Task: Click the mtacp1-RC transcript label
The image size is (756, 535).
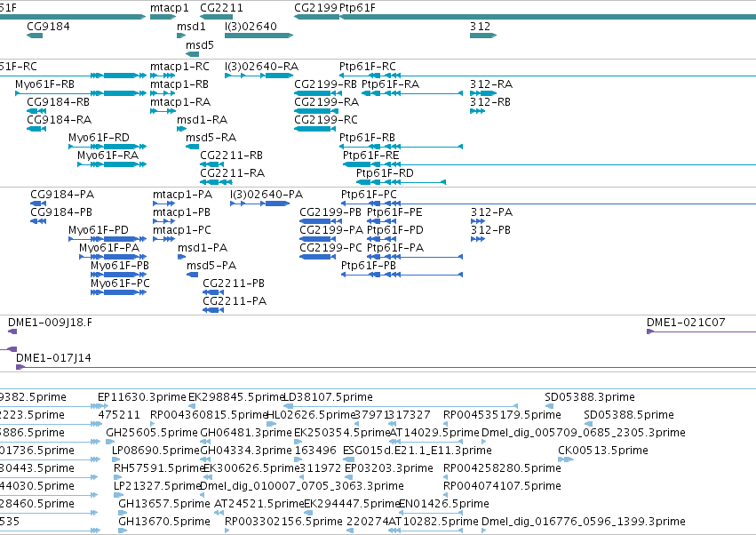Action: (x=179, y=66)
